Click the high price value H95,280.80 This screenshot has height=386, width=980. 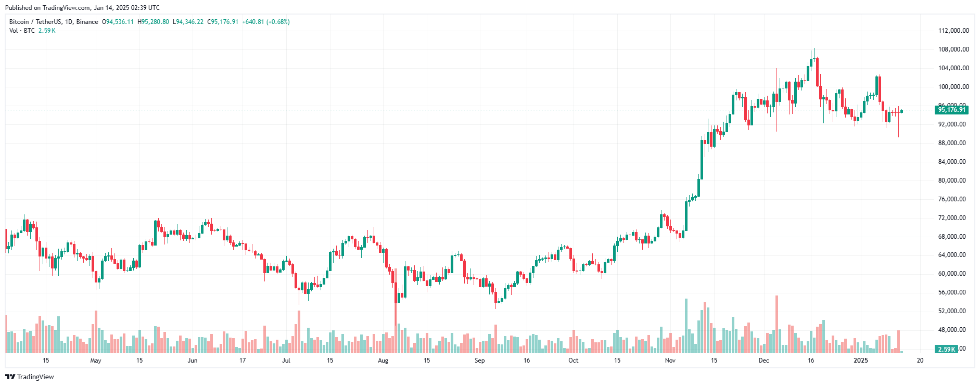(153, 22)
